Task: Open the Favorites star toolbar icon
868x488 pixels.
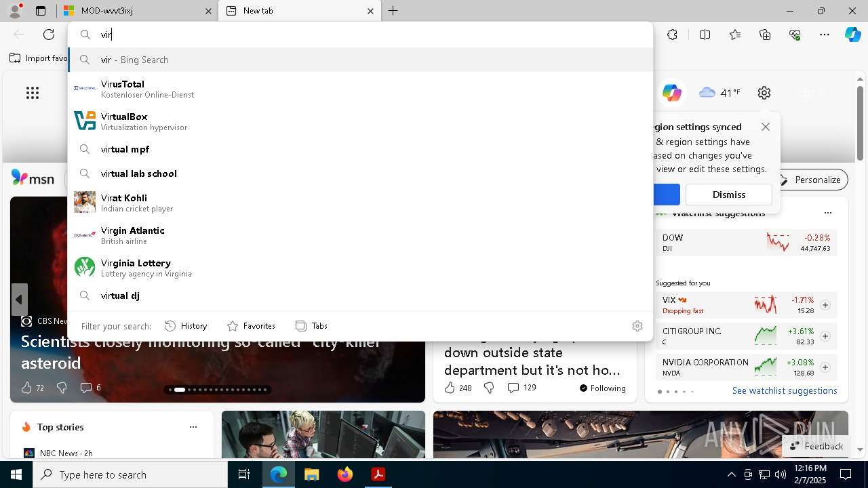Action: tap(735, 35)
